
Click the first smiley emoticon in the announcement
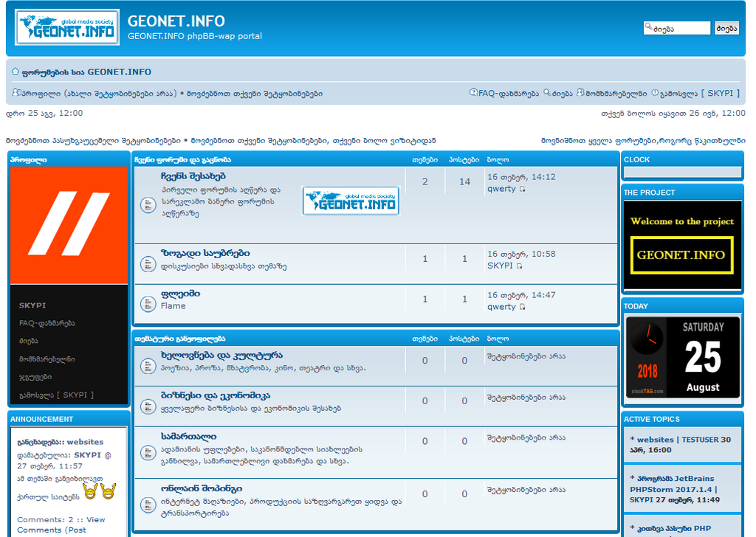[x=90, y=491]
